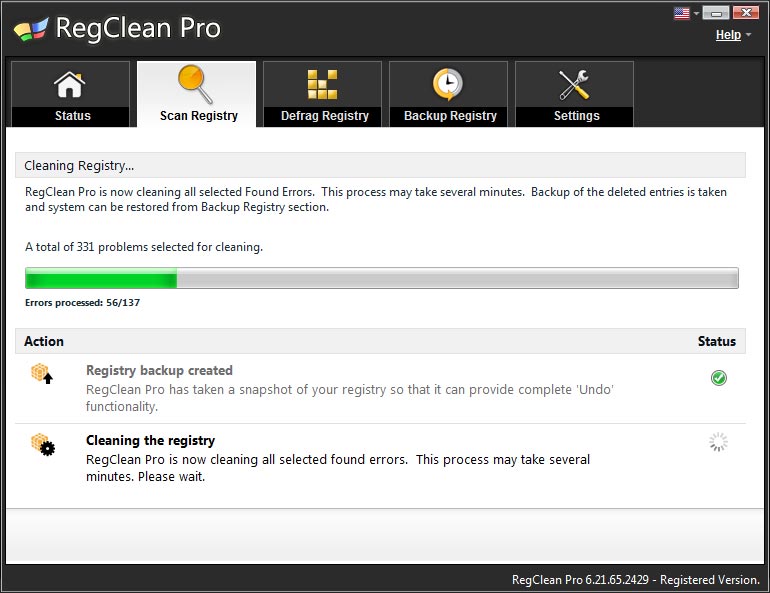Expand the Help menu arrow
770x593 pixels.
(748, 35)
